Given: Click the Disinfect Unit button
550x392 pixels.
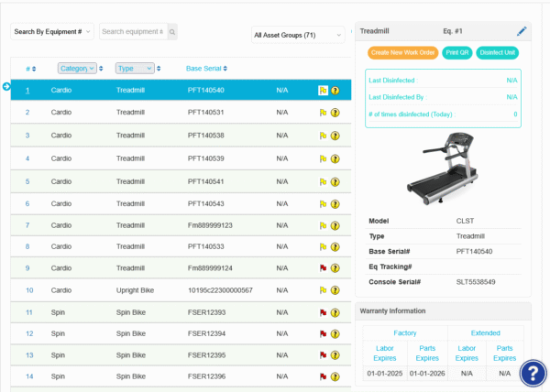Looking at the screenshot, I should (498, 53).
